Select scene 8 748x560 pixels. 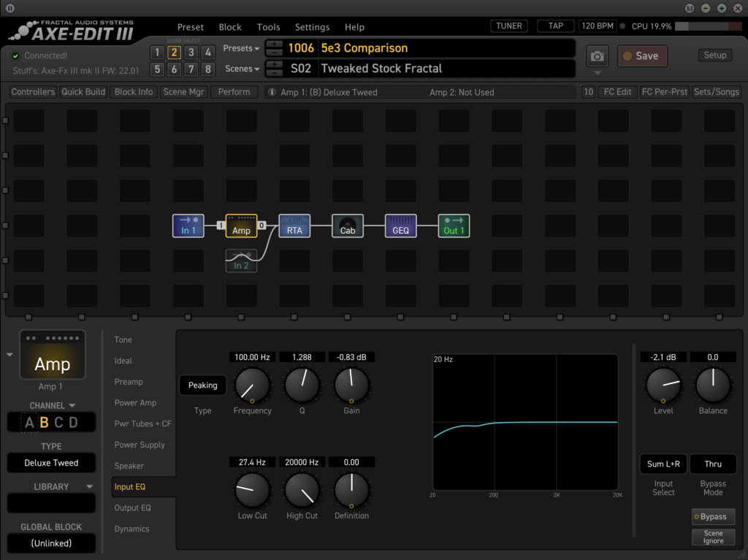tap(208, 69)
